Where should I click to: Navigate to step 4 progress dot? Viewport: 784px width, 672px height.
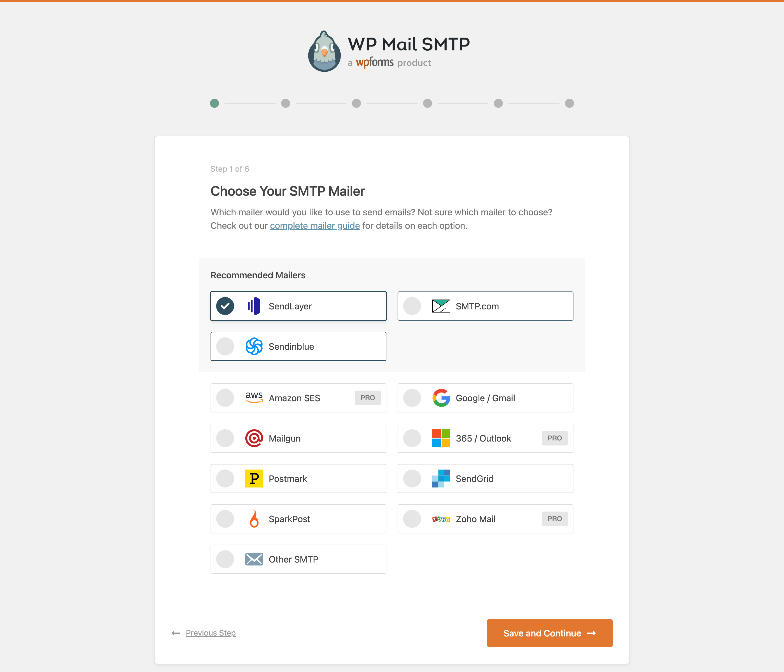coord(427,103)
